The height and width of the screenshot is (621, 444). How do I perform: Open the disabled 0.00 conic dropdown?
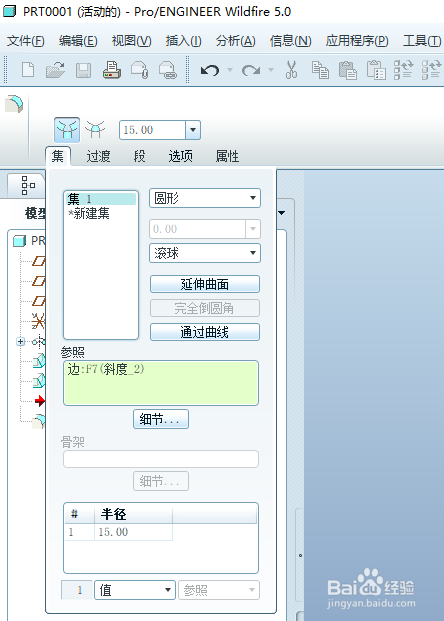[x=253, y=229]
